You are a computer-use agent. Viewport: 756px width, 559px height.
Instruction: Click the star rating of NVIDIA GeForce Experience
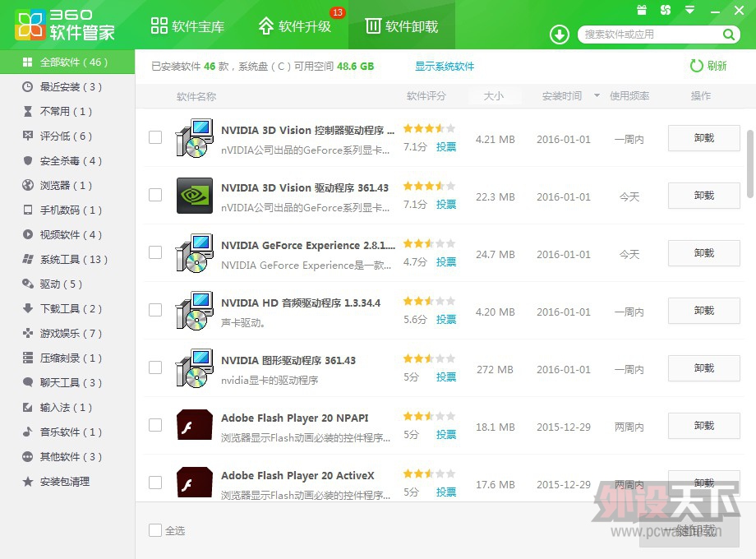pyautogui.click(x=429, y=243)
